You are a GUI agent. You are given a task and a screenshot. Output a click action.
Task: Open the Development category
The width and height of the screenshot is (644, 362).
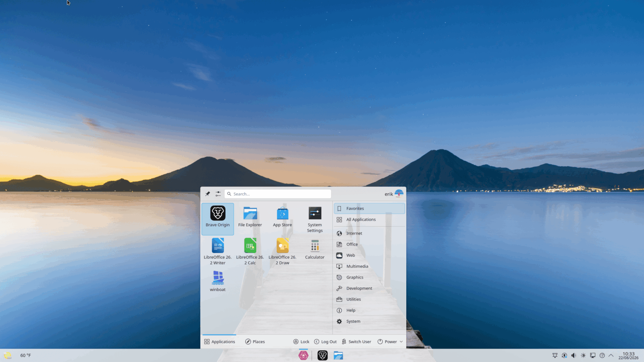click(x=369, y=288)
